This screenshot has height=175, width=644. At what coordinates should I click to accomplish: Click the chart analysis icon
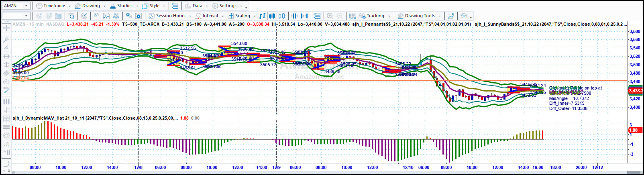point(106,16)
